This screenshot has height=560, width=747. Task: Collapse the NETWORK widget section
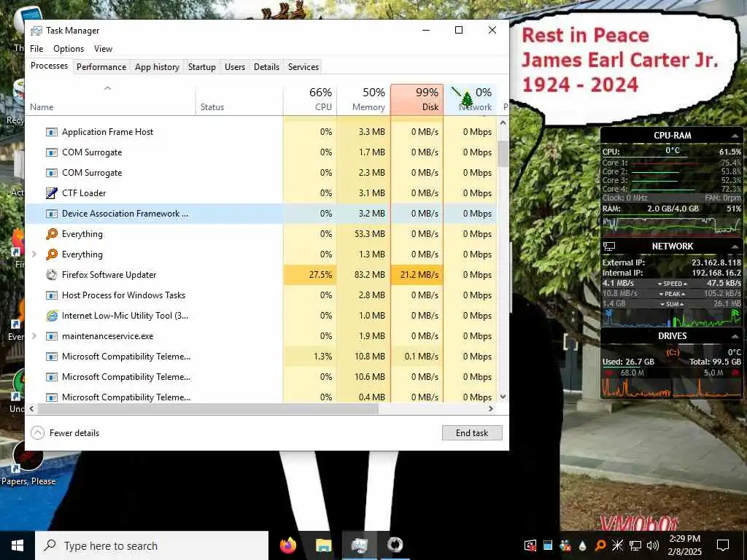(735, 246)
